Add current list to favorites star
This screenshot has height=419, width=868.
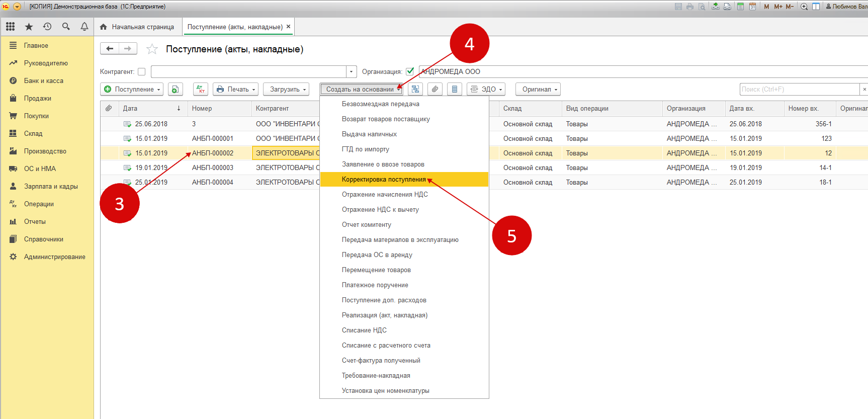152,49
